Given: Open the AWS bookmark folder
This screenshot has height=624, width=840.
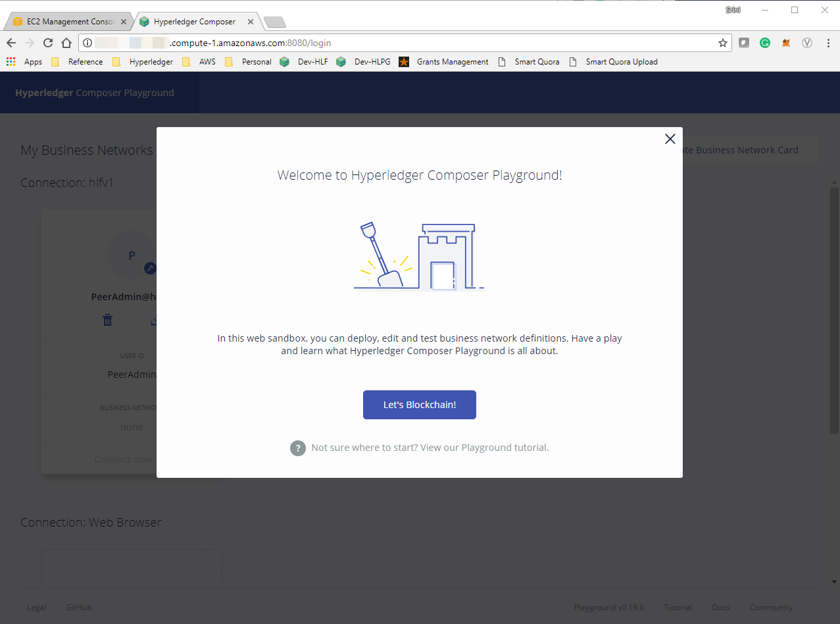Looking at the screenshot, I should pos(199,62).
